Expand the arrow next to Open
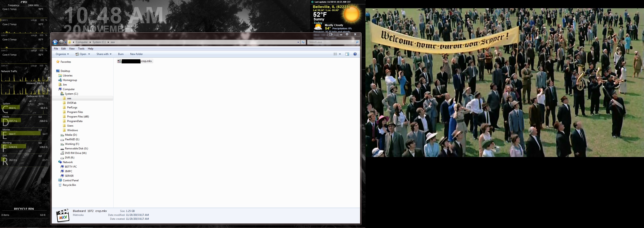 (89, 54)
